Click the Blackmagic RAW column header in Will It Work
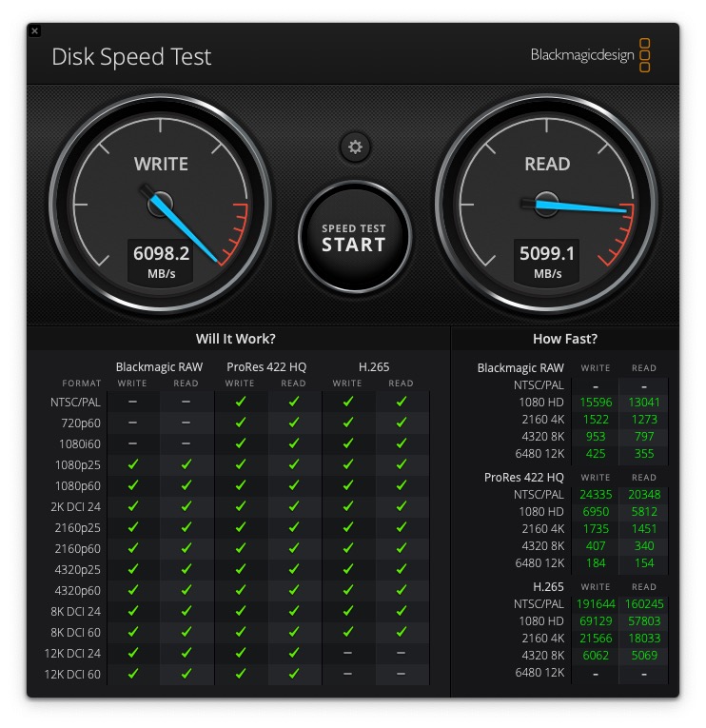The width and height of the screenshot is (706, 728). click(159, 367)
